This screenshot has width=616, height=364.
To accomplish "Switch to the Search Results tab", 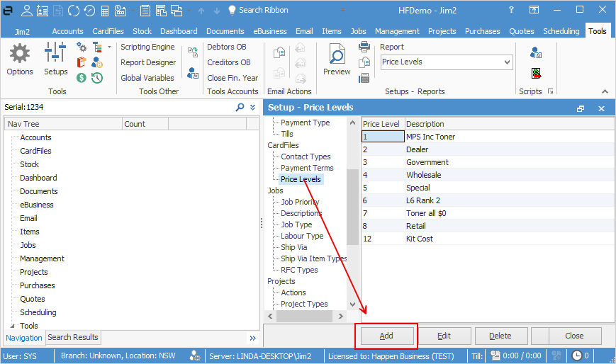I will tap(73, 337).
